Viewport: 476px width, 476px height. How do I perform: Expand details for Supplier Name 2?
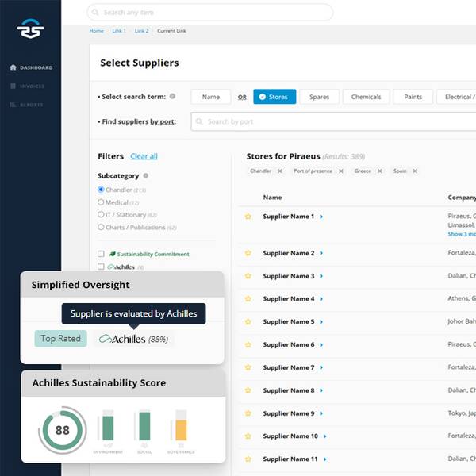click(x=321, y=253)
